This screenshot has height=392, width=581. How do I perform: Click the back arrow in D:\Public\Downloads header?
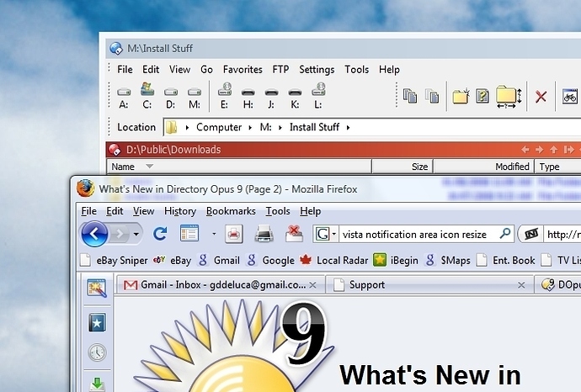pyautogui.click(x=525, y=150)
